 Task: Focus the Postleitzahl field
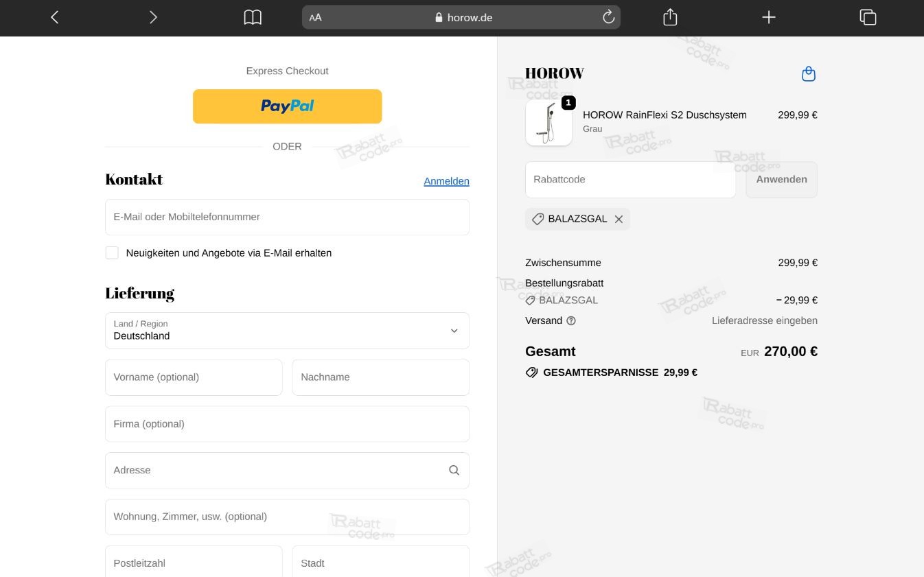click(194, 563)
